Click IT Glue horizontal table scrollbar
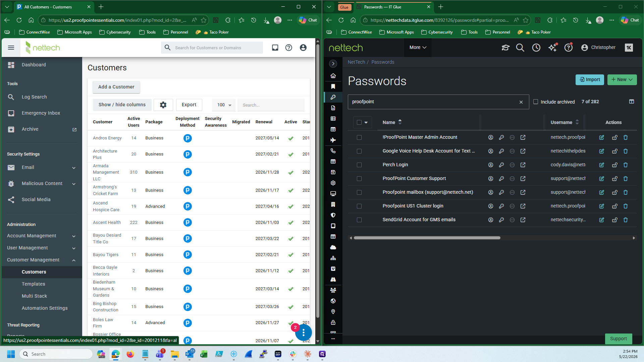 tap(427, 238)
